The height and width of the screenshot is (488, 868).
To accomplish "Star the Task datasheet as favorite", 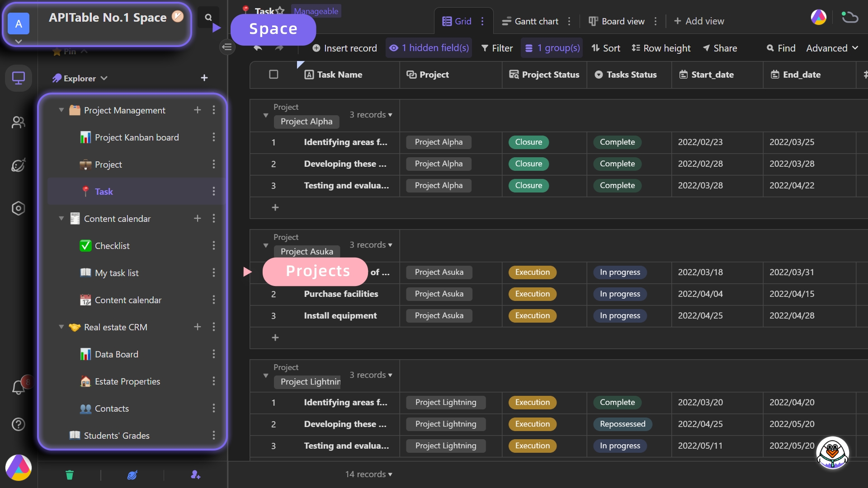I will click(280, 10).
